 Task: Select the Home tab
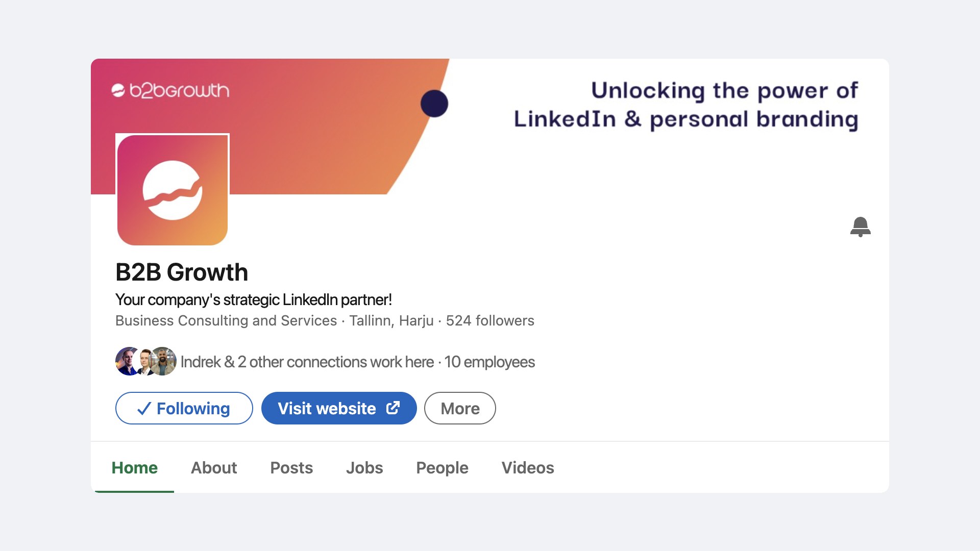coord(134,467)
